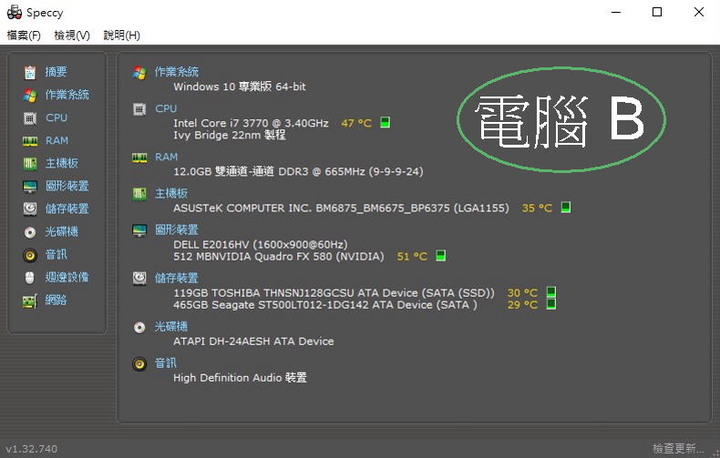Click the DELL E2016HV monitor line
Image resolution: width=720 pixels, height=458 pixels.
260,244
